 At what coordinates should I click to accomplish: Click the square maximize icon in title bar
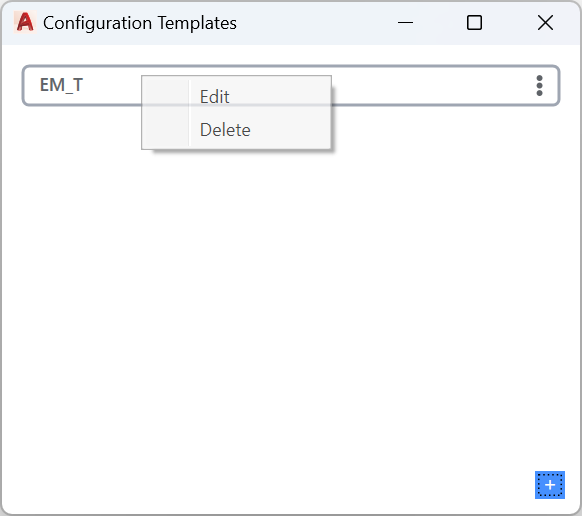pyautogui.click(x=474, y=23)
